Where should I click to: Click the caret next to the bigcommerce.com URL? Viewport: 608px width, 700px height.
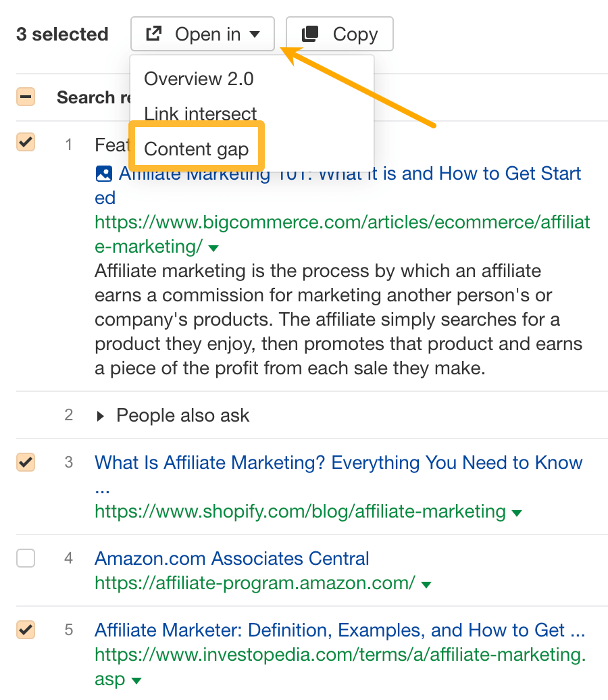click(x=213, y=248)
